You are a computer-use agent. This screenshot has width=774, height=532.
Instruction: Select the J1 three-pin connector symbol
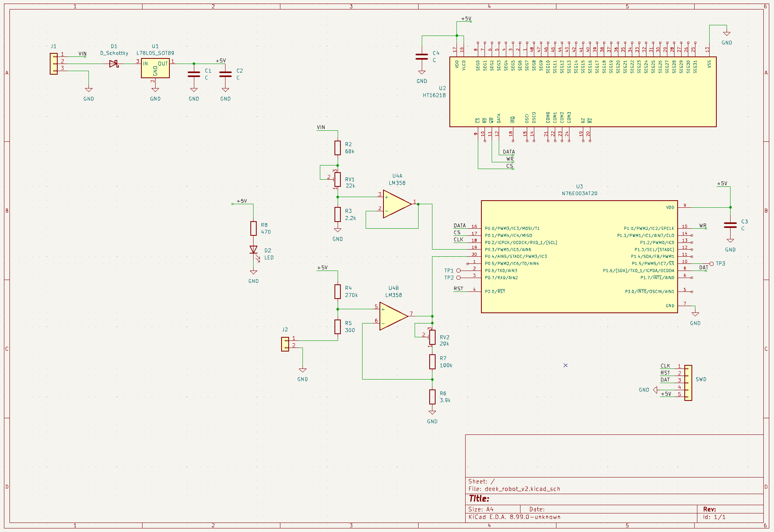tap(54, 64)
